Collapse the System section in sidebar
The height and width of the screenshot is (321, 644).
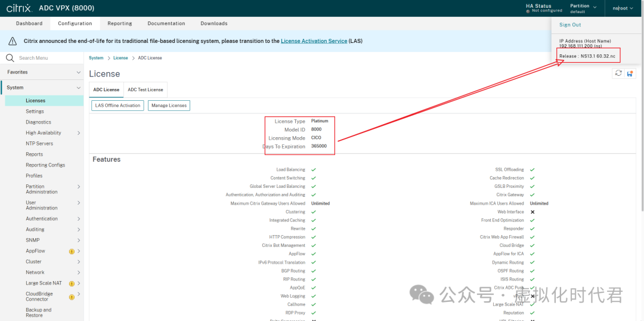click(x=79, y=88)
